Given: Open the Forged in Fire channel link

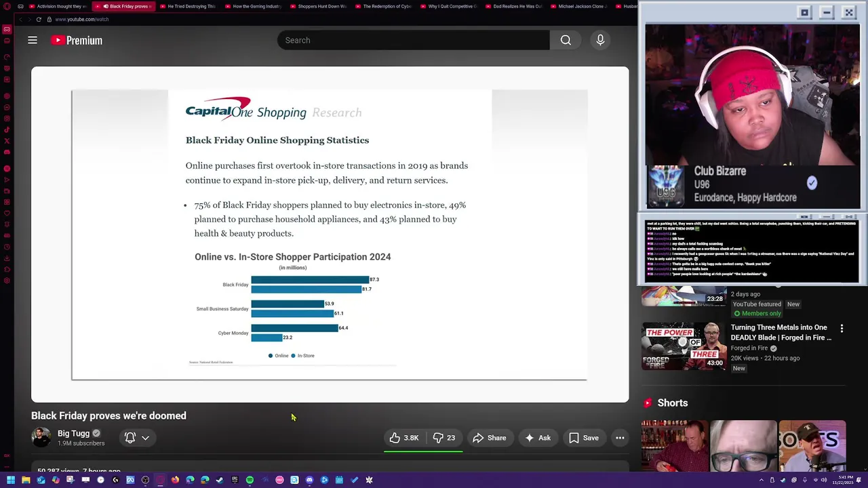Looking at the screenshot, I should pos(749,348).
